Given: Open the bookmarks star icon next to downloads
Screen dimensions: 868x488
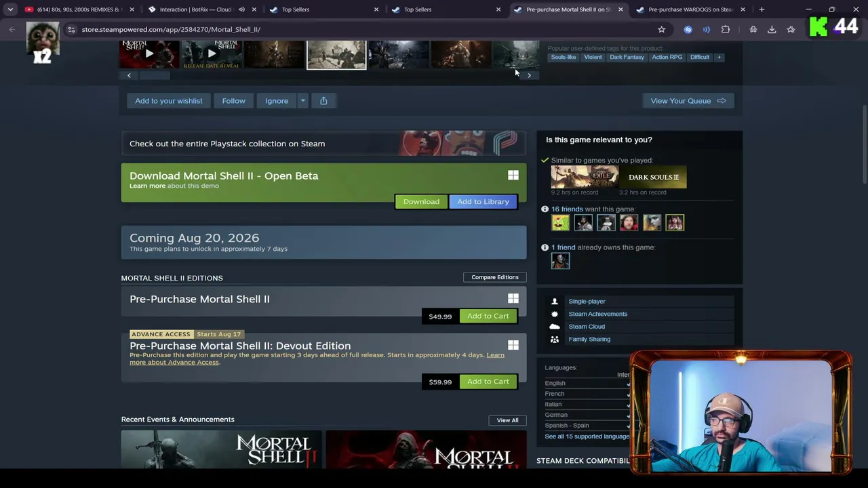Looking at the screenshot, I should [791, 29].
